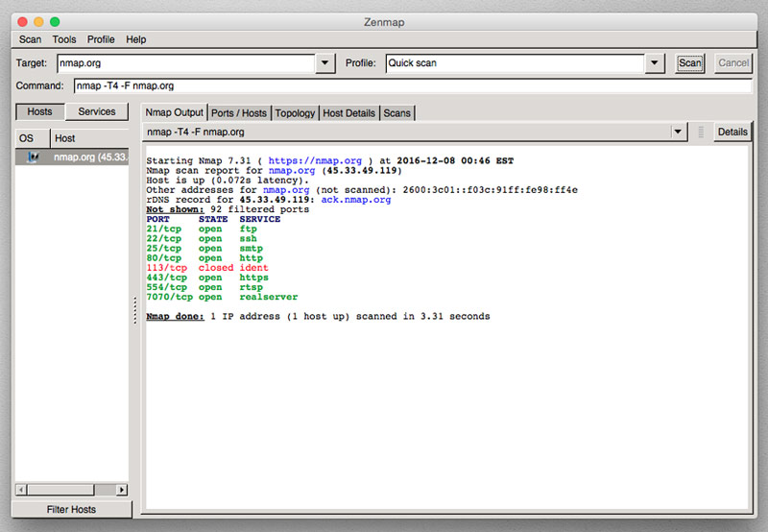The height and width of the screenshot is (532, 768).
Task: Click the 443/tcp open https line
Action: coord(207,278)
